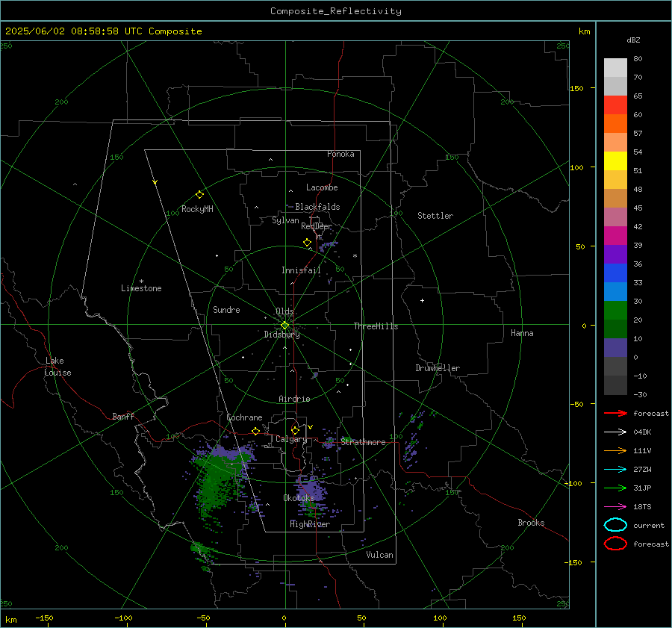Image resolution: width=672 pixels, height=628 pixels.
Task: Select the light blue dBZ swatch
Action: [x=615, y=291]
